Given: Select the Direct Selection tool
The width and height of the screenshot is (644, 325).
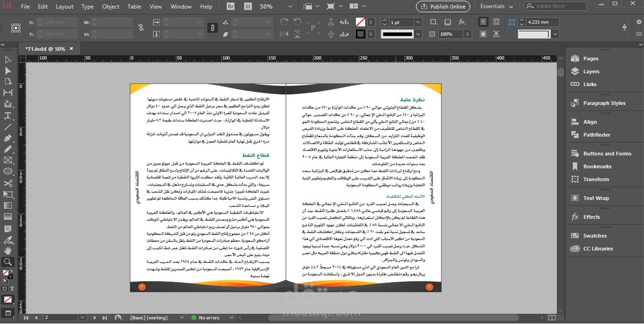Looking at the screenshot, I should tap(7, 70).
